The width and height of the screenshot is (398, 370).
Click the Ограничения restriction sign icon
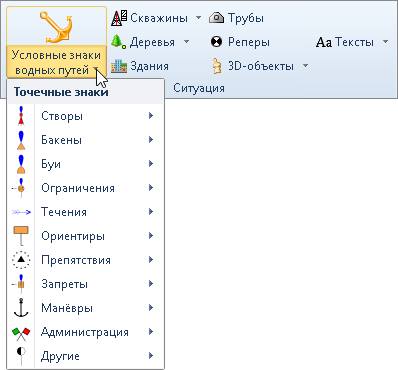[19, 188]
